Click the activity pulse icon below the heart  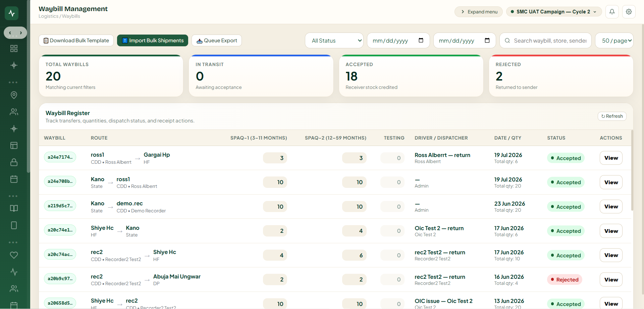14,272
